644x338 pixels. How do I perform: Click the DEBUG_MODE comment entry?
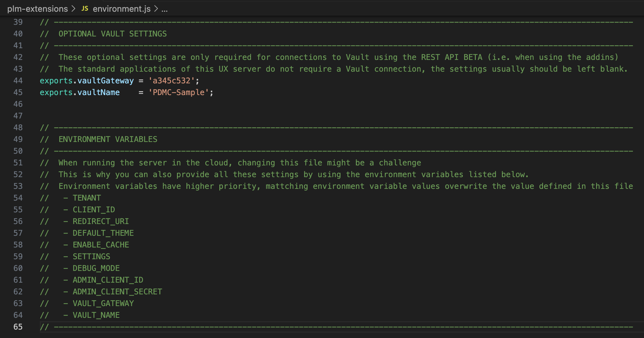coord(96,268)
